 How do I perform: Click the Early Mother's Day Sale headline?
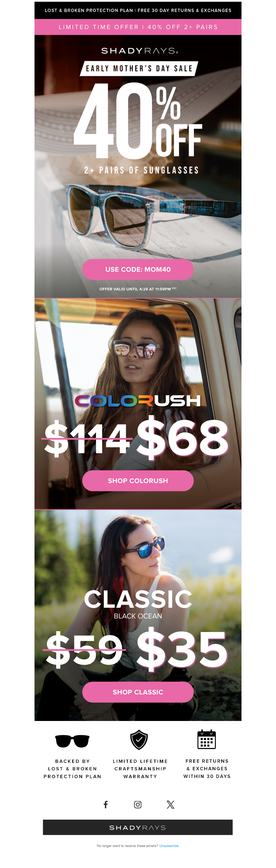139,68
